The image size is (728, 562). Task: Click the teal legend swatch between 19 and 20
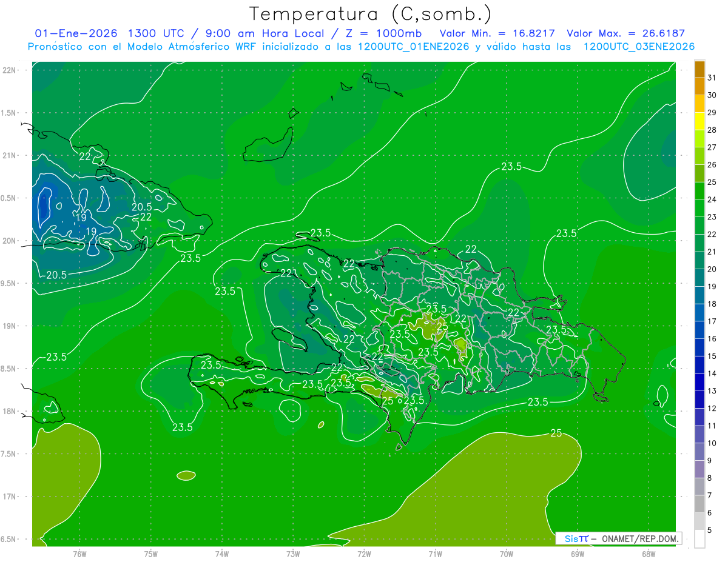click(699, 278)
